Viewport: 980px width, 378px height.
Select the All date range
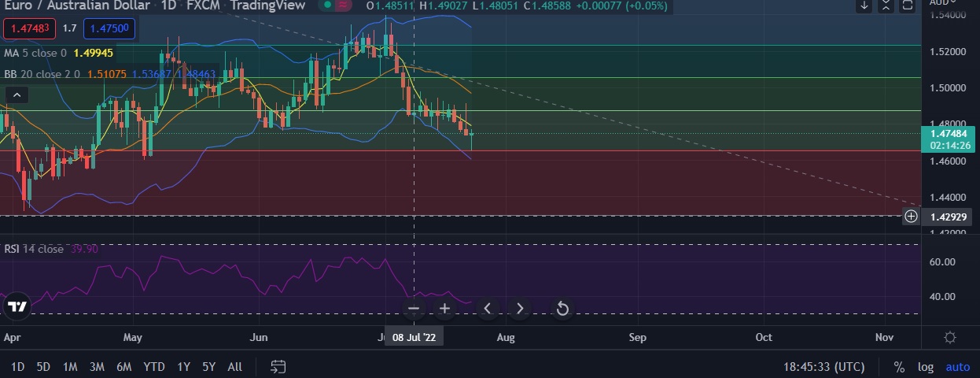pos(234,367)
